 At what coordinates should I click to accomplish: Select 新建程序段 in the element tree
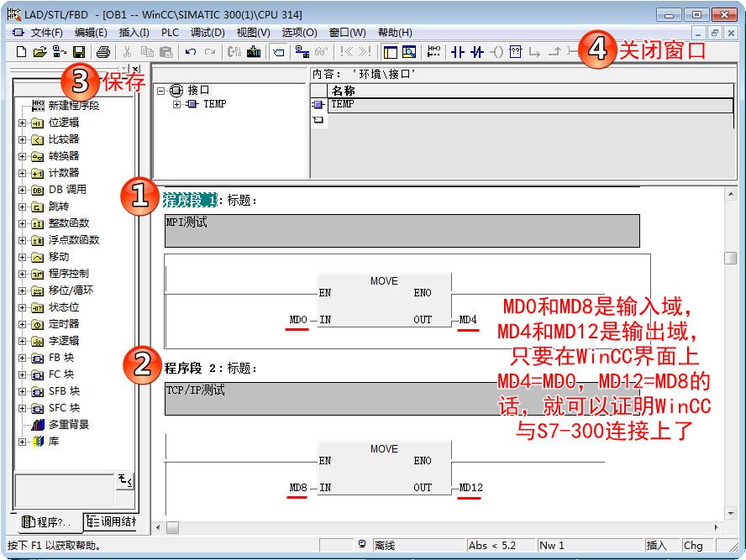73,106
